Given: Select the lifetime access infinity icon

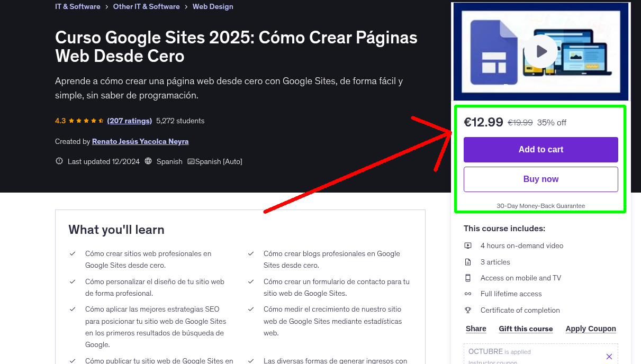Looking at the screenshot, I should tap(468, 294).
